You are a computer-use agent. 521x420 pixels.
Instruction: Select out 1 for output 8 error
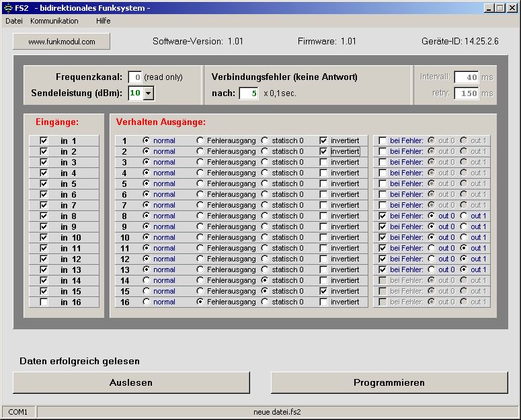coord(464,216)
